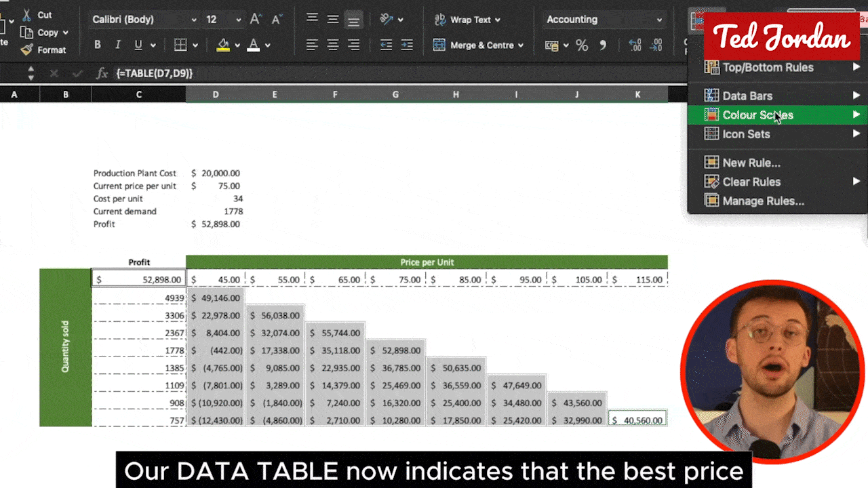
Task: Click the increase indent icon
Action: [407, 45]
